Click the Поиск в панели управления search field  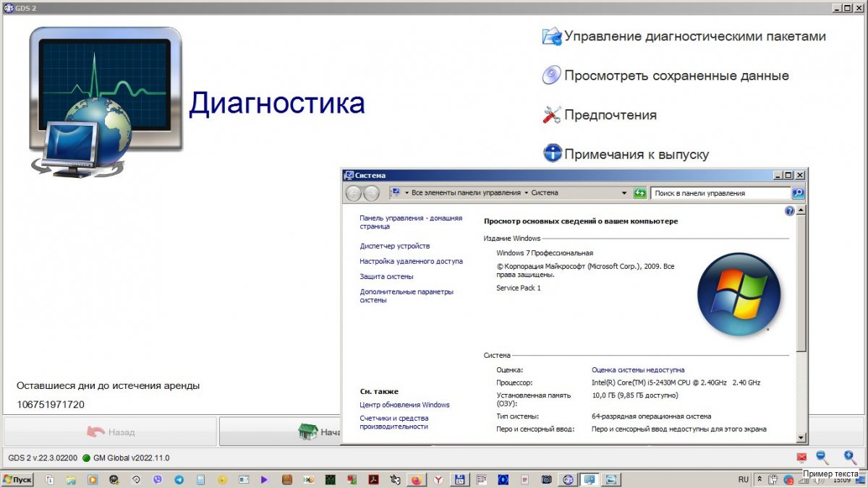tap(721, 193)
